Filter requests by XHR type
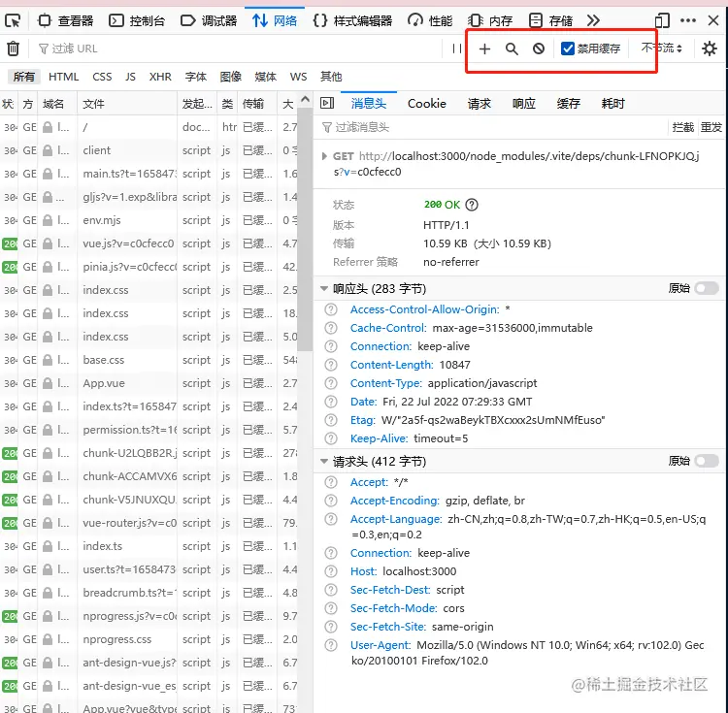The width and height of the screenshot is (728, 713). click(160, 77)
